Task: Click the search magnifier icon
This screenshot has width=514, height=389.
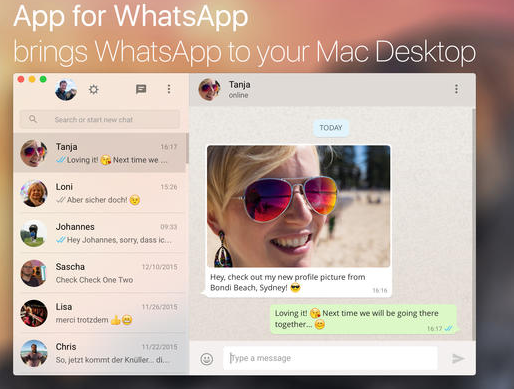Action: point(33,119)
